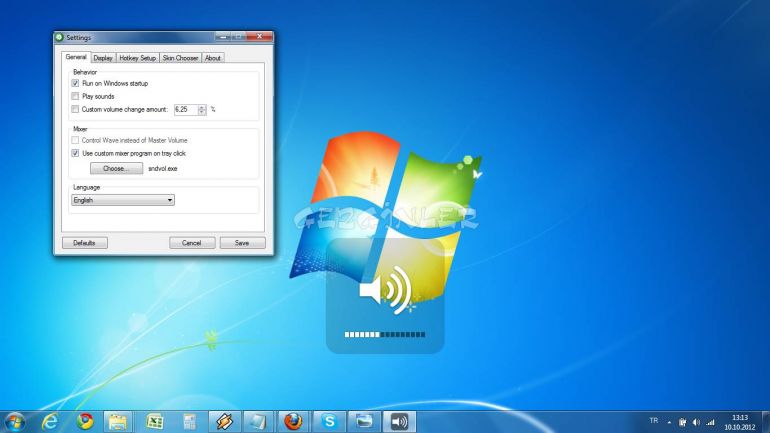Uncheck Use custom mixer program on tray click
Image resolution: width=770 pixels, height=433 pixels.
[x=75, y=153]
